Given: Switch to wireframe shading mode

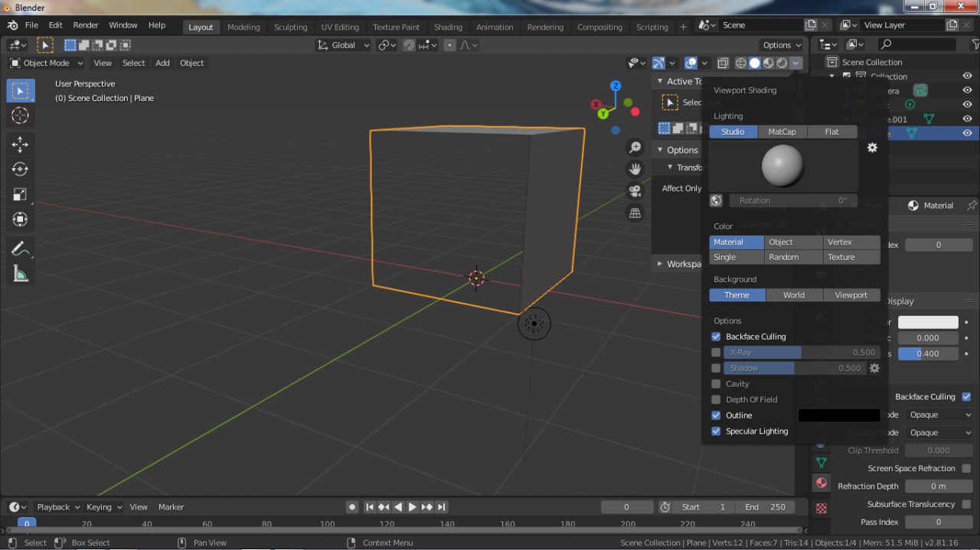Looking at the screenshot, I should pyautogui.click(x=741, y=63).
